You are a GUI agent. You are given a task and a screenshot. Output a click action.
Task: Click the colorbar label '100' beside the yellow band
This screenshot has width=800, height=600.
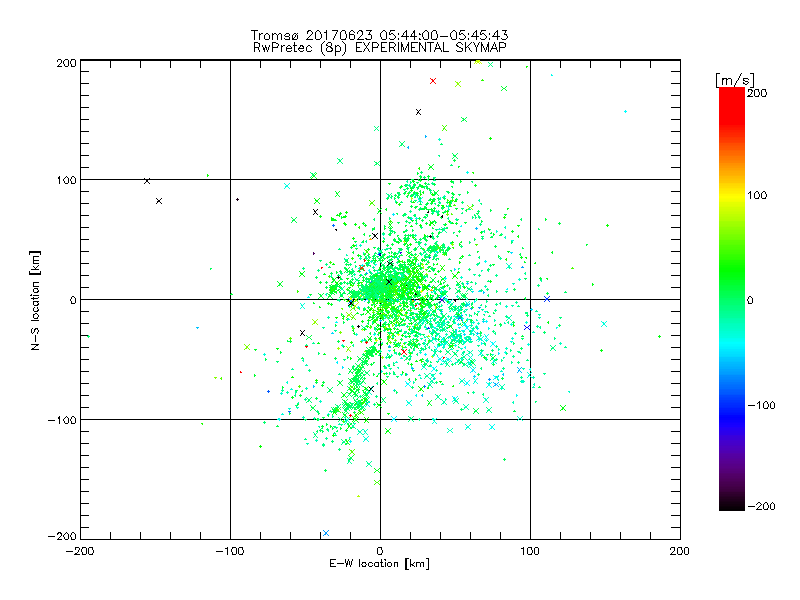[757, 195]
